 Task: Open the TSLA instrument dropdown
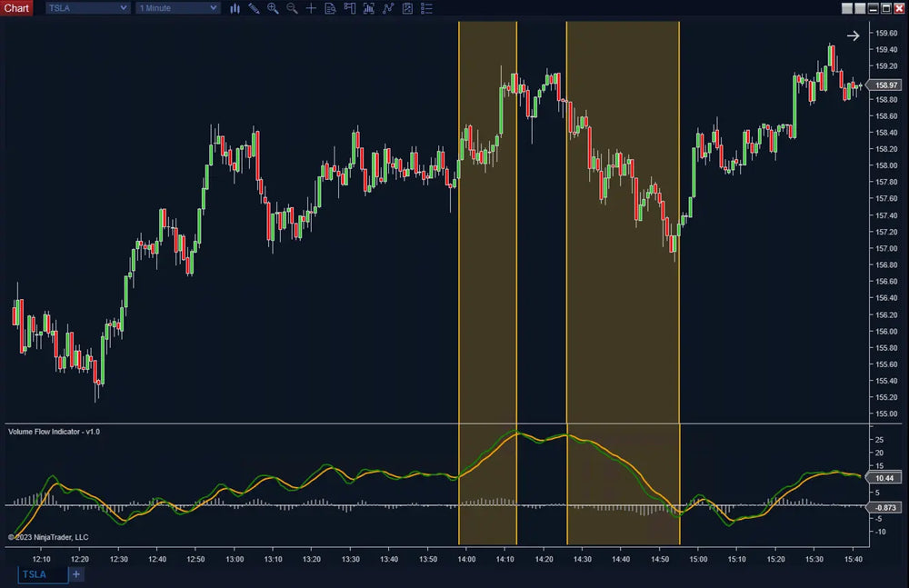pos(86,8)
